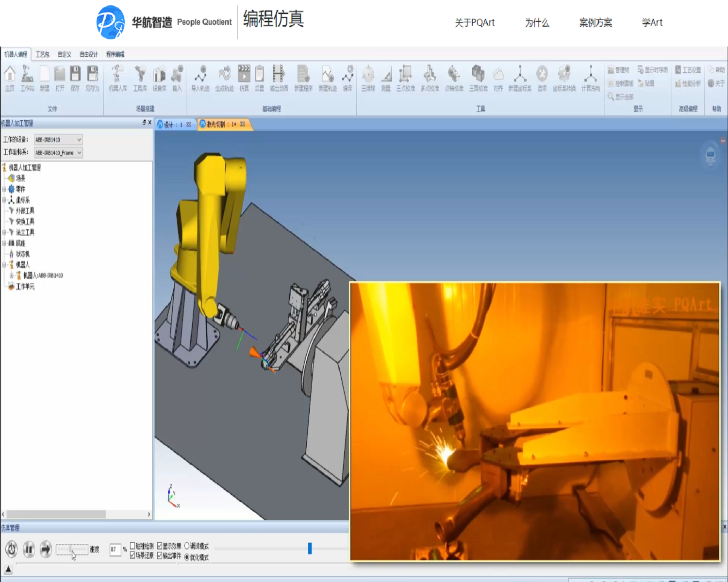The width and height of the screenshot is (728, 582).
Task: Open the 三点校准 three-point calibration tool
Action: pyautogui.click(x=405, y=78)
